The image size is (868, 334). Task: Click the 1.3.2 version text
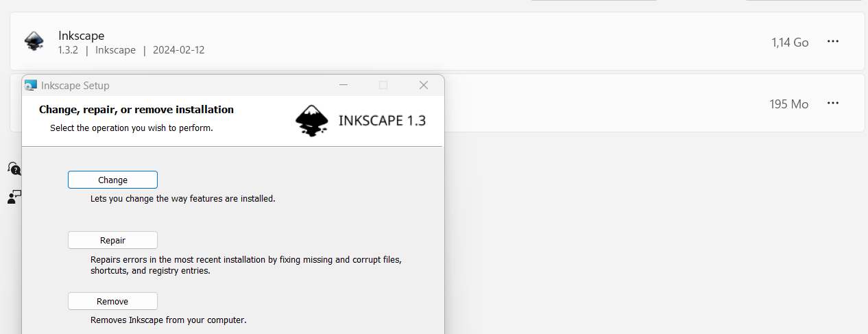(69, 50)
